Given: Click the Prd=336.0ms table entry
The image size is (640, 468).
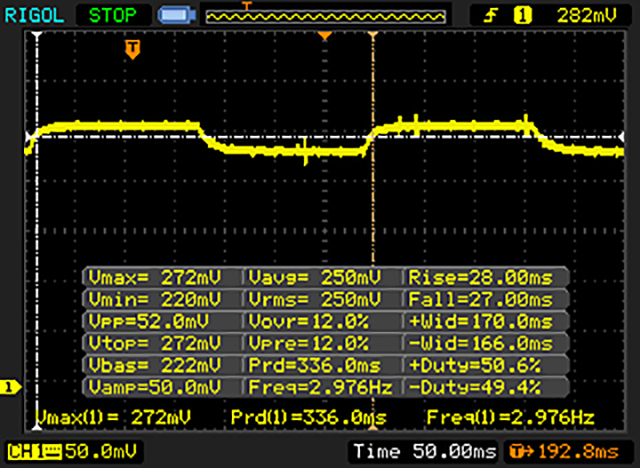Looking at the screenshot, I should (x=314, y=365).
